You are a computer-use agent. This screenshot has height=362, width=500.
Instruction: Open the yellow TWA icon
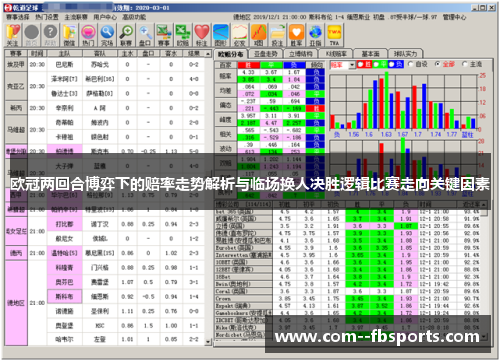pos(334,35)
